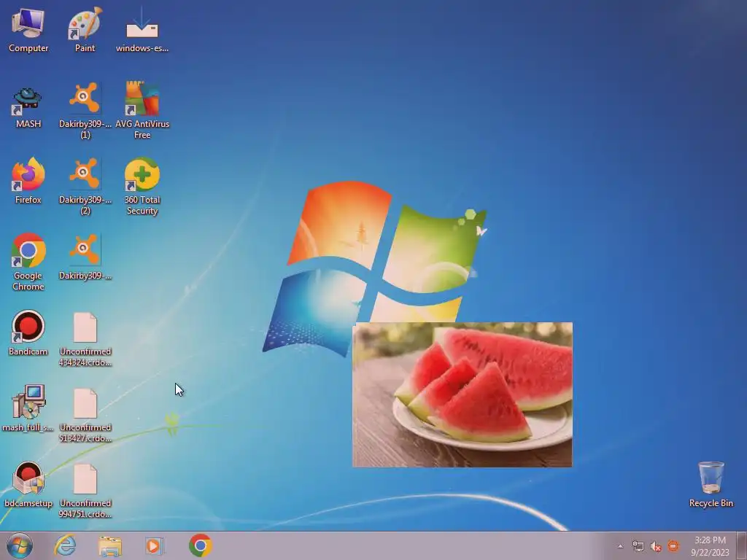Select the mash_full_s... installer icon

pyautogui.click(x=28, y=408)
